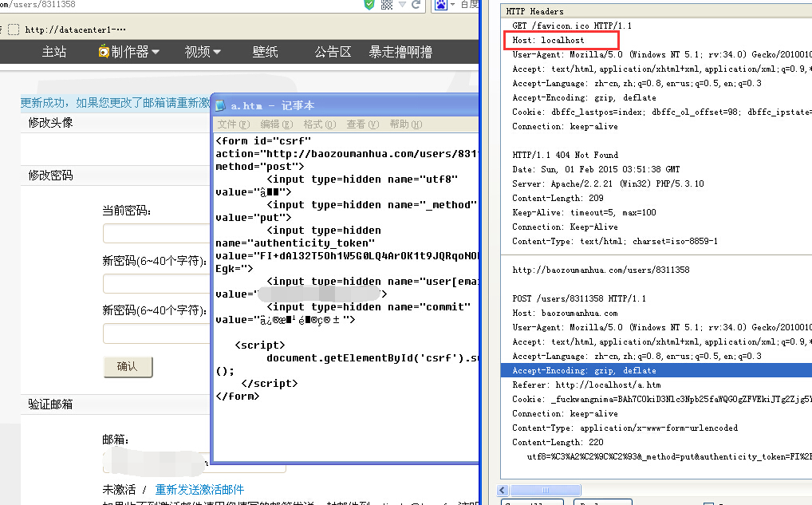Select the http://baozoumanhua.com/users/8311358 URL entry
This screenshot has height=505, width=812.
tap(601, 270)
